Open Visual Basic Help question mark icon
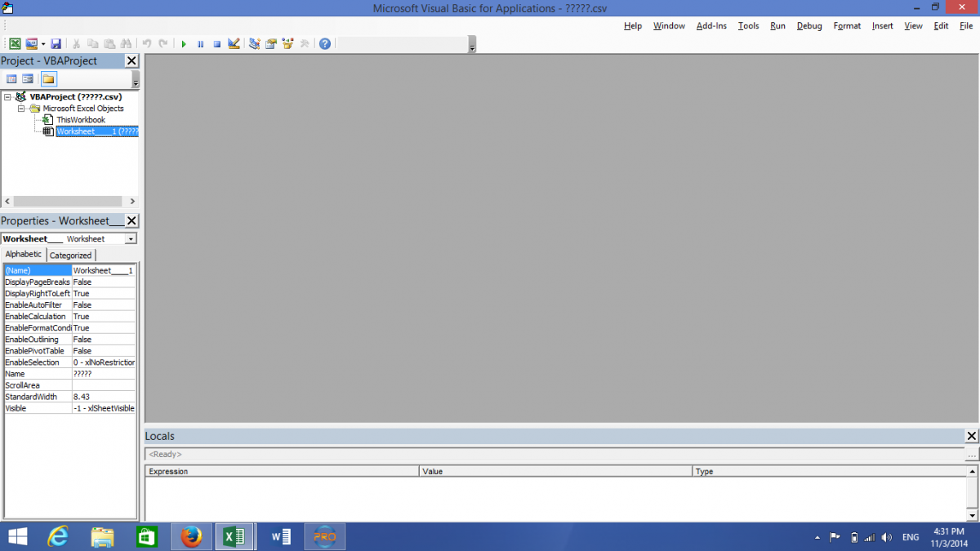 [325, 43]
